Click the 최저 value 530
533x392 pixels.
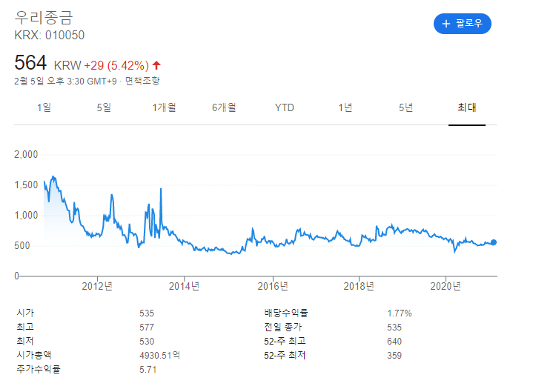pos(147,341)
